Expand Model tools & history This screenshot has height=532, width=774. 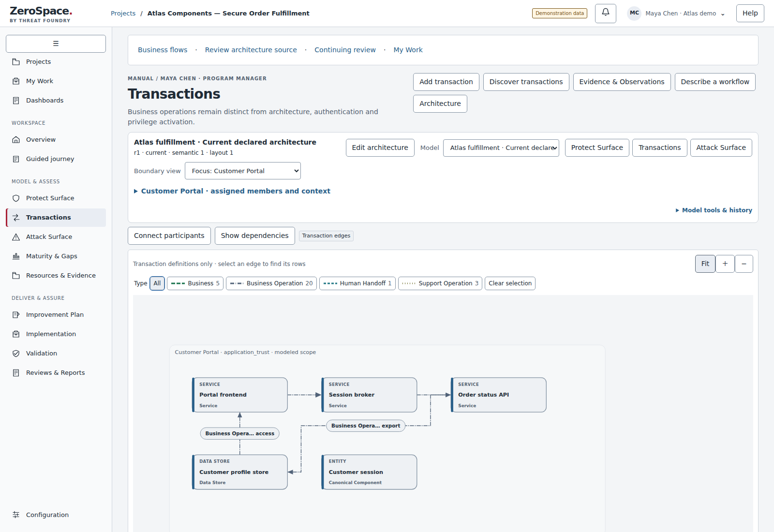point(714,210)
